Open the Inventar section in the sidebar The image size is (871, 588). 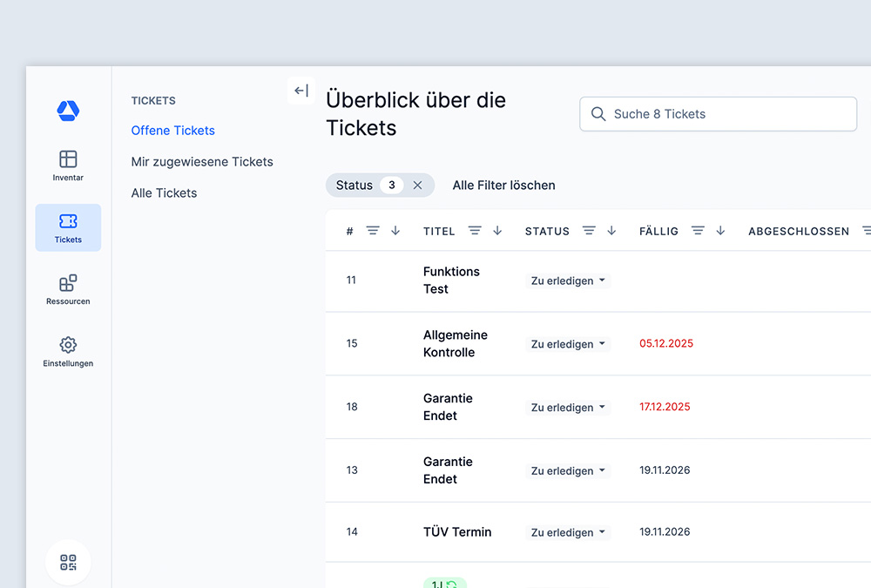pos(68,166)
